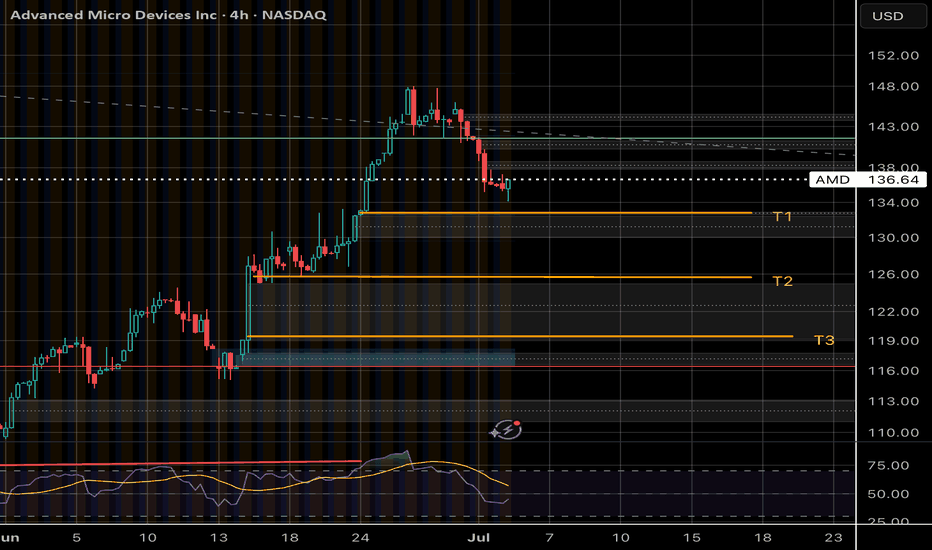Click the orange T2 horizontal line
Screen dimensions: 932x550
coord(502,277)
